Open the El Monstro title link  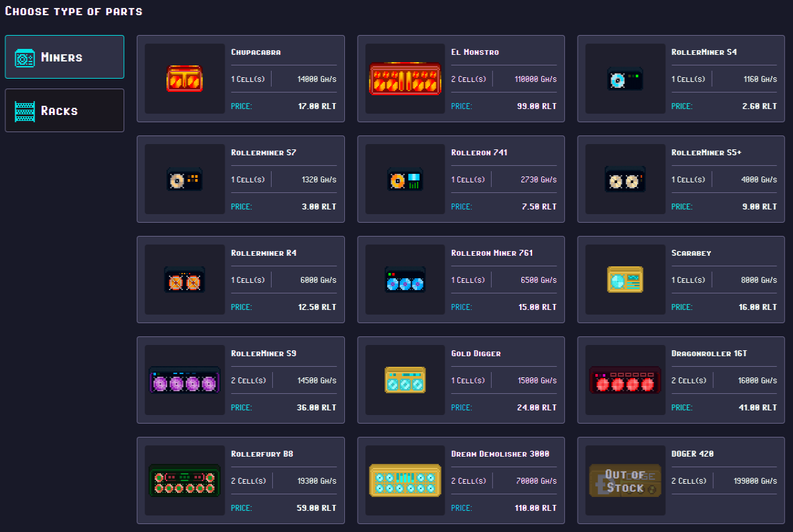[475, 52]
